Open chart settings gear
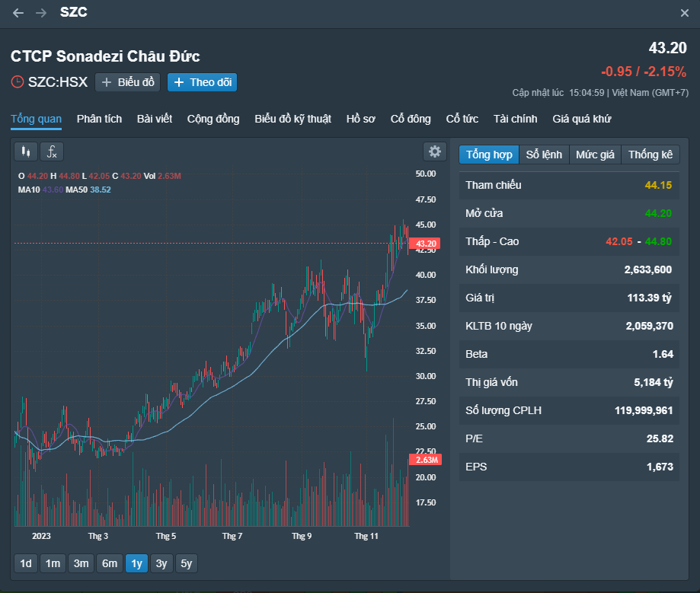 (x=434, y=151)
